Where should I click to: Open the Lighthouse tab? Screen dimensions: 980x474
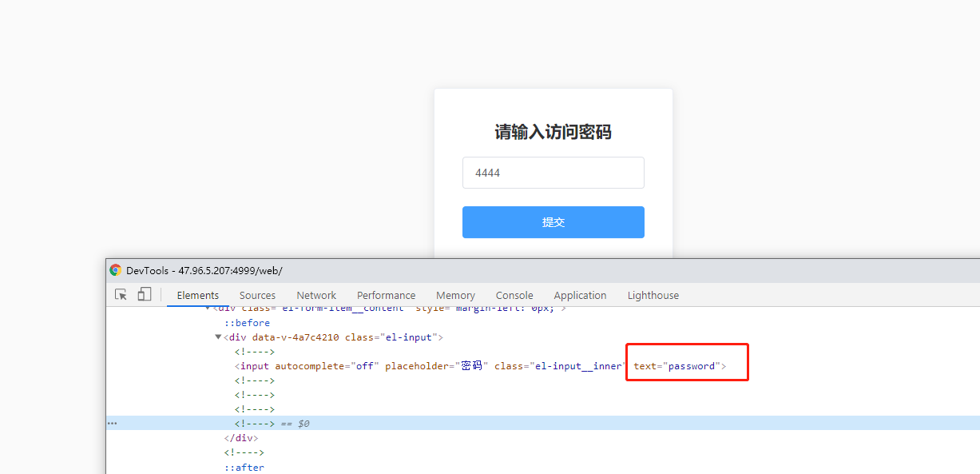(653, 295)
